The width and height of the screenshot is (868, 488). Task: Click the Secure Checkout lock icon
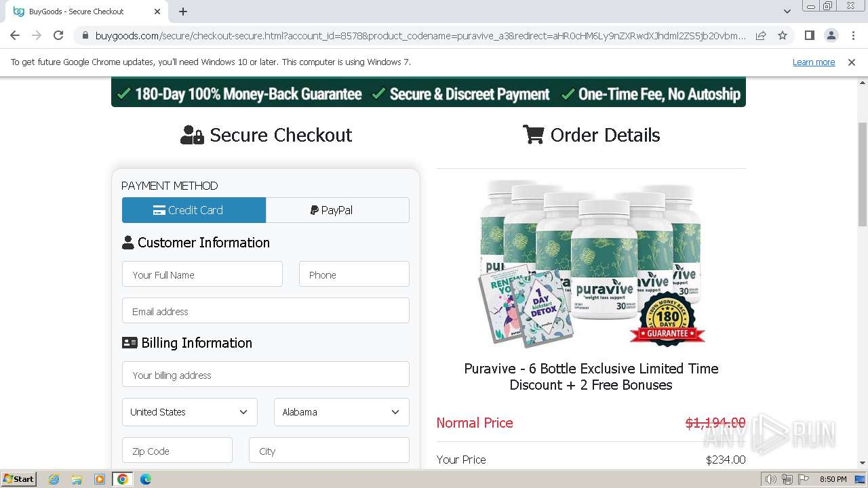pyautogui.click(x=192, y=135)
